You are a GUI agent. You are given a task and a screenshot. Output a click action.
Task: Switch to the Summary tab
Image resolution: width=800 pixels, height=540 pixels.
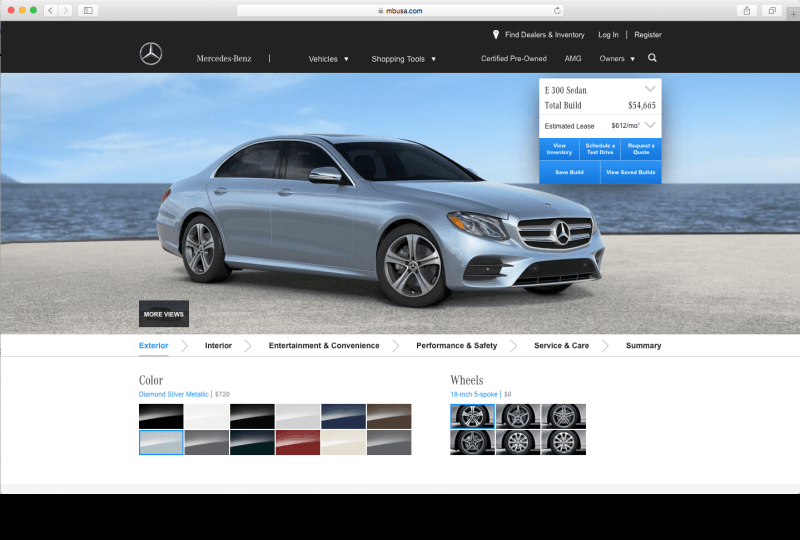click(643, 346)
